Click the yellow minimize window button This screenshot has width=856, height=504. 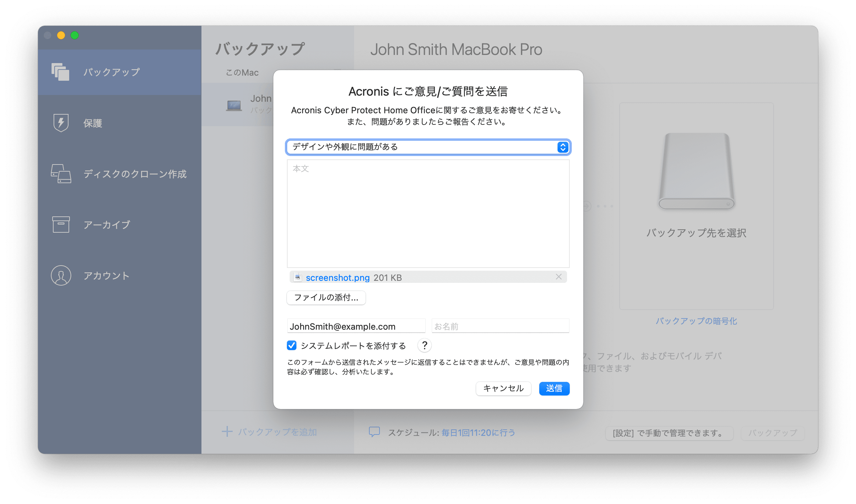61,35
